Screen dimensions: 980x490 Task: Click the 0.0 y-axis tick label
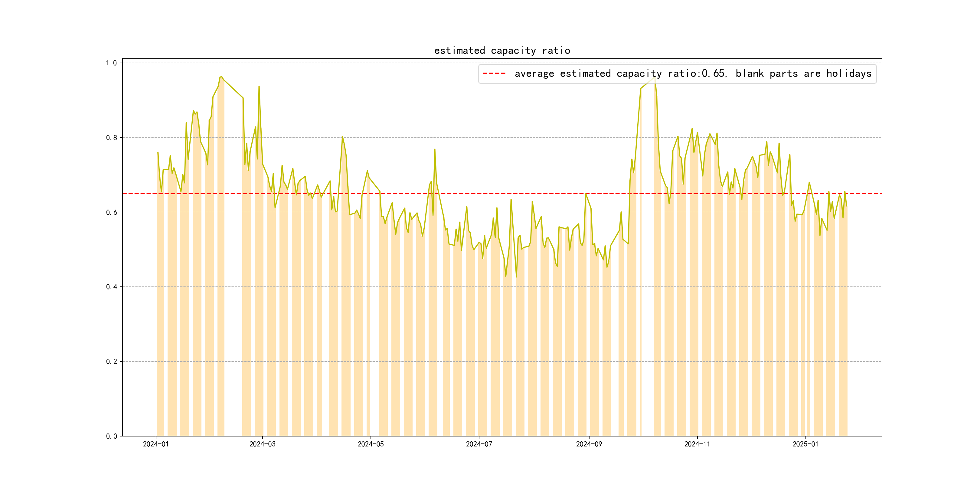(111, 436)
